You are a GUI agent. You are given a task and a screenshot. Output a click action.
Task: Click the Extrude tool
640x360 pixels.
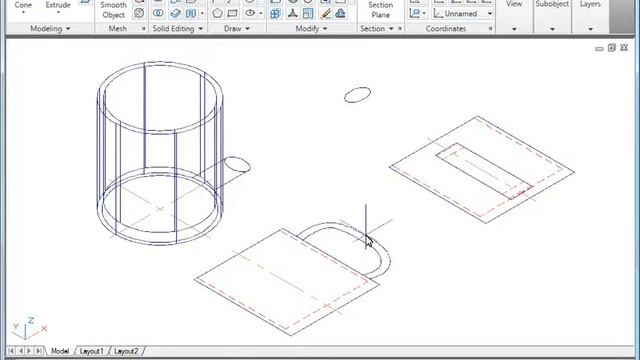[58, 5]
